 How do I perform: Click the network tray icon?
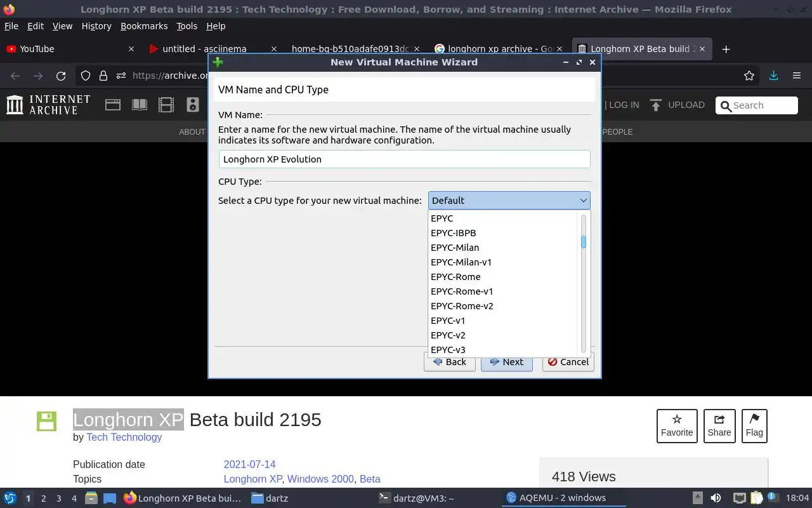point(740,498)
